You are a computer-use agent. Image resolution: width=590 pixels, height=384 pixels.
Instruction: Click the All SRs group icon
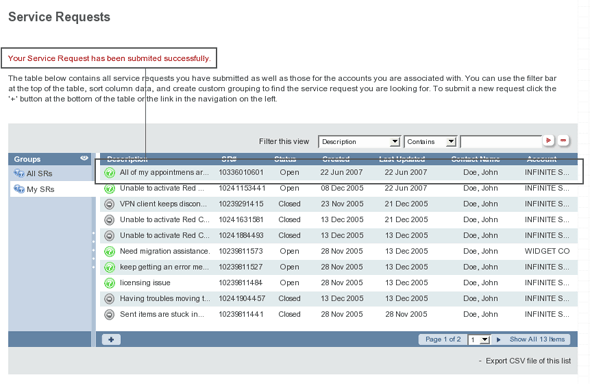pos(19,173)
